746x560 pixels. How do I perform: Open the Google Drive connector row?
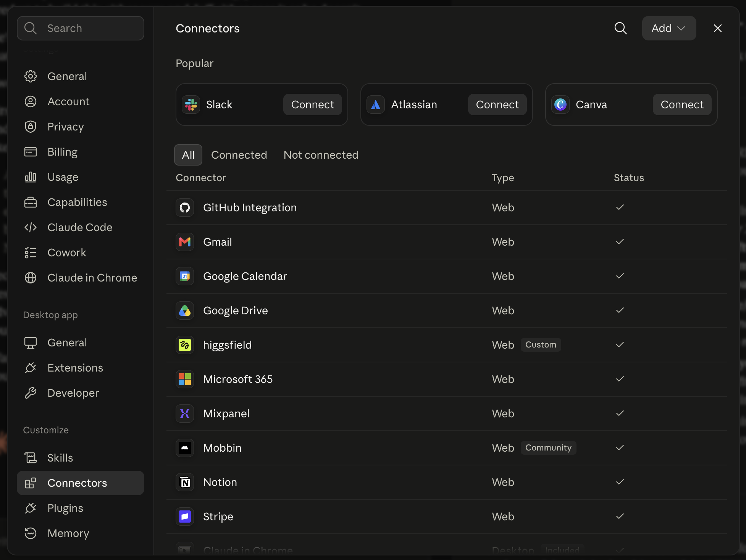(x=447, y=311)
